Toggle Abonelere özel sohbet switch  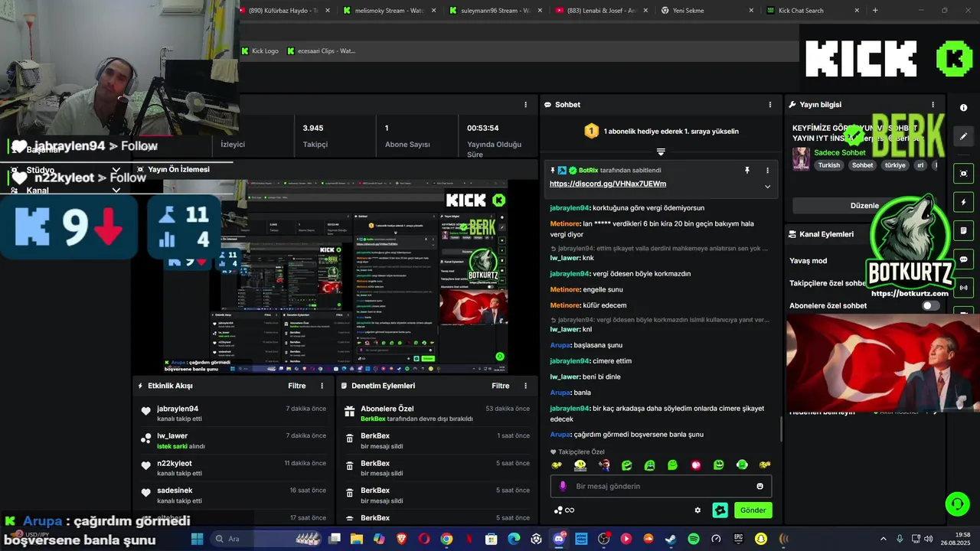(930, 305)
